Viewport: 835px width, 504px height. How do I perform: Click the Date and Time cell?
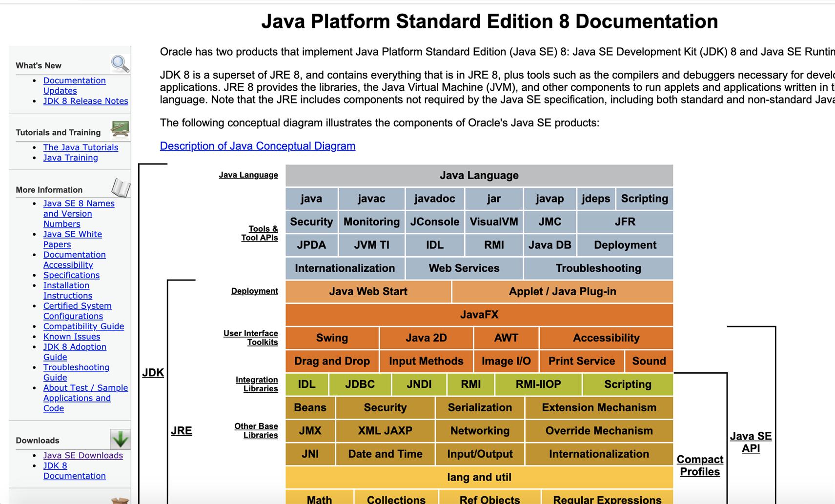[385, 454]
